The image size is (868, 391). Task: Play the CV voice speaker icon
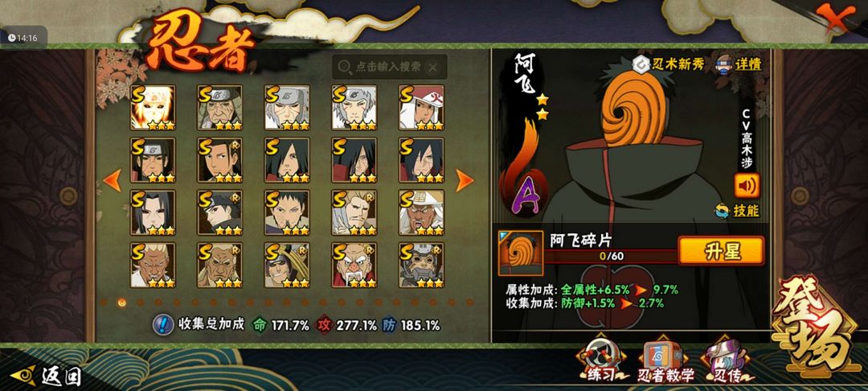pos(747,186)
